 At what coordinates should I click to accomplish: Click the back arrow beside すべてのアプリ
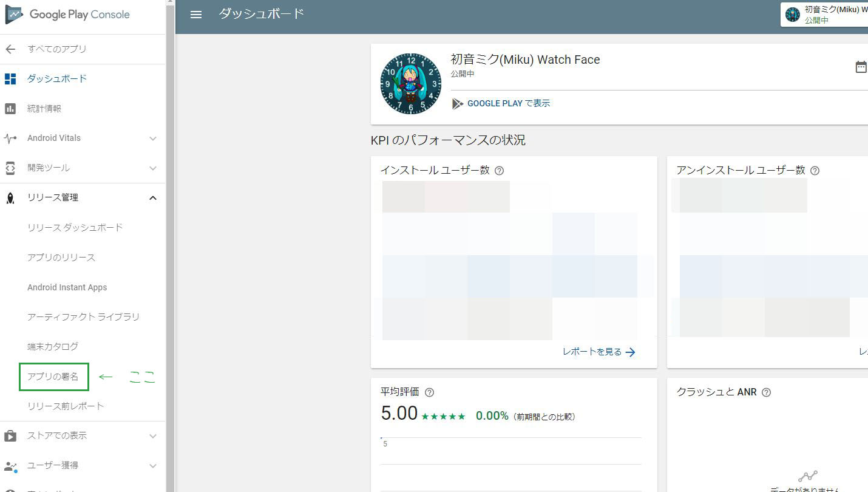tap(10, 49)
